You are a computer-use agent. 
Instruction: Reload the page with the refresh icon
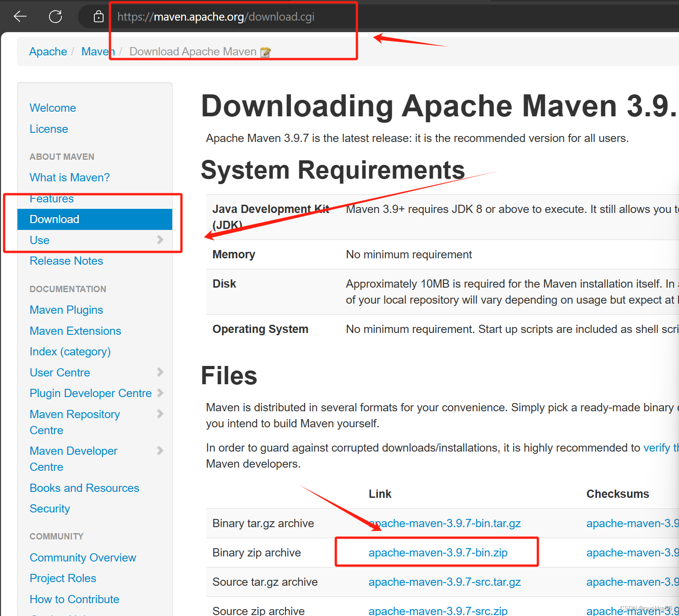click(55, 16)
